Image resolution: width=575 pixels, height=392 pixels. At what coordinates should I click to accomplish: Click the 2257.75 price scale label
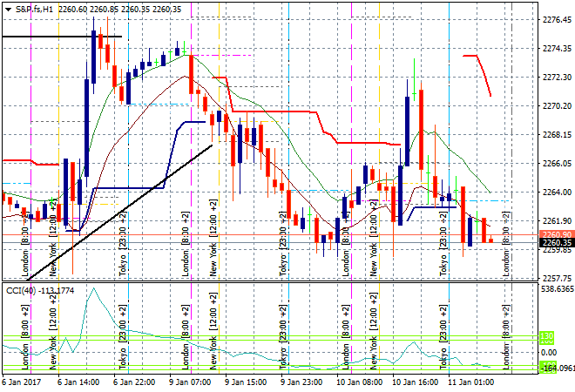coord(556,279)
